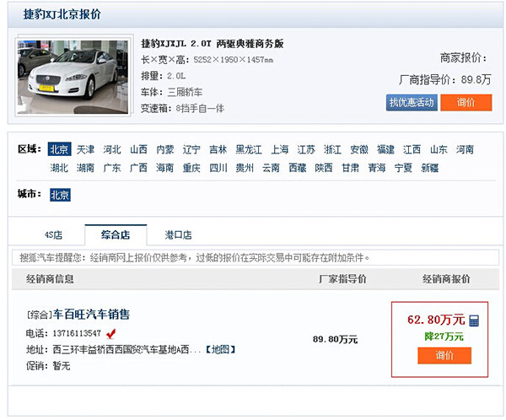Select 天津 region

(x=85, y=149)
